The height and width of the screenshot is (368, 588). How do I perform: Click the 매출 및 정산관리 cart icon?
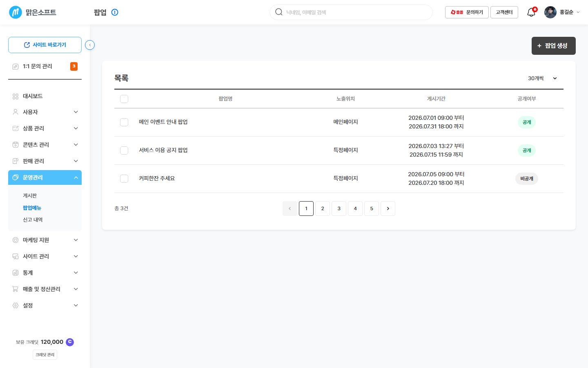(16, 289)
